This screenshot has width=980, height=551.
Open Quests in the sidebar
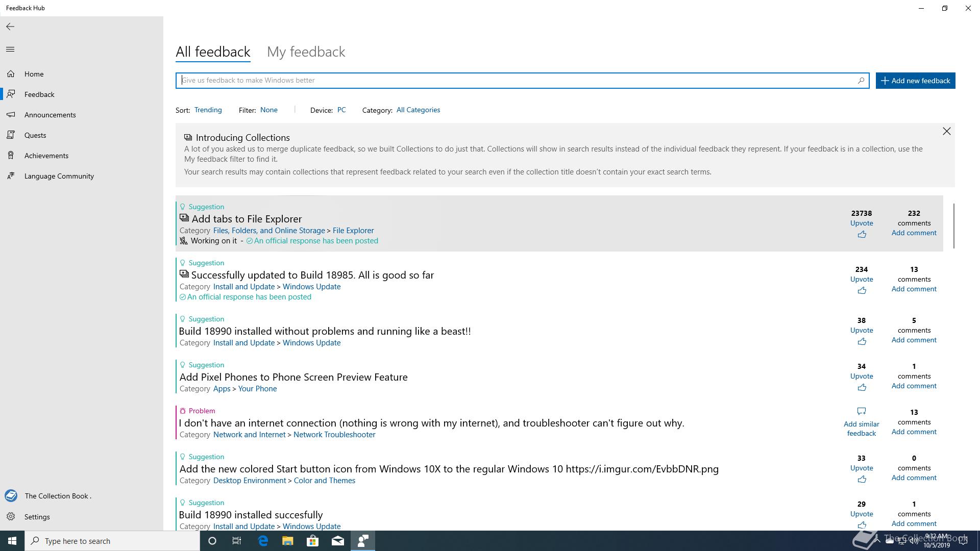[35, 135]
